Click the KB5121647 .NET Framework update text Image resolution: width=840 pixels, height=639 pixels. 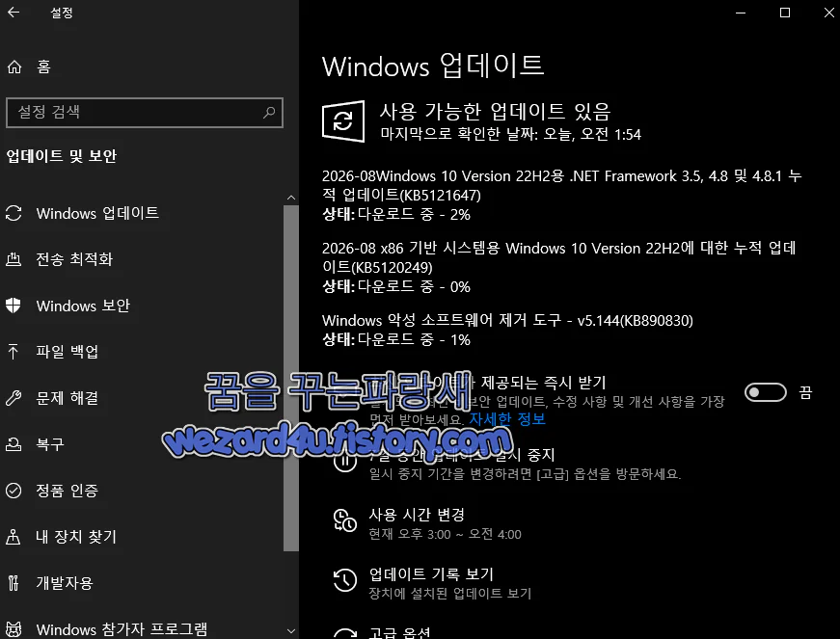click(561, 185)
